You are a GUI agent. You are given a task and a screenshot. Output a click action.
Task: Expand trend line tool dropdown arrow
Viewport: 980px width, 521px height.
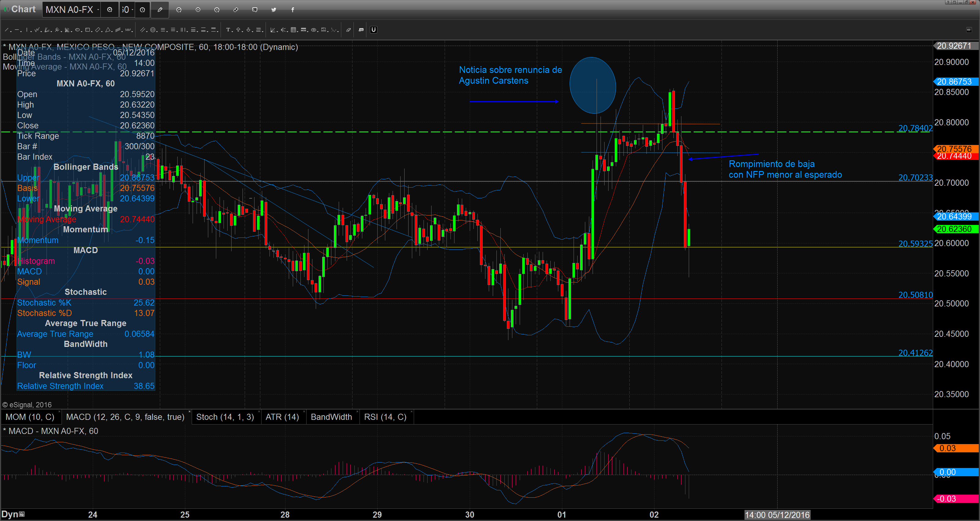[11, 32]
